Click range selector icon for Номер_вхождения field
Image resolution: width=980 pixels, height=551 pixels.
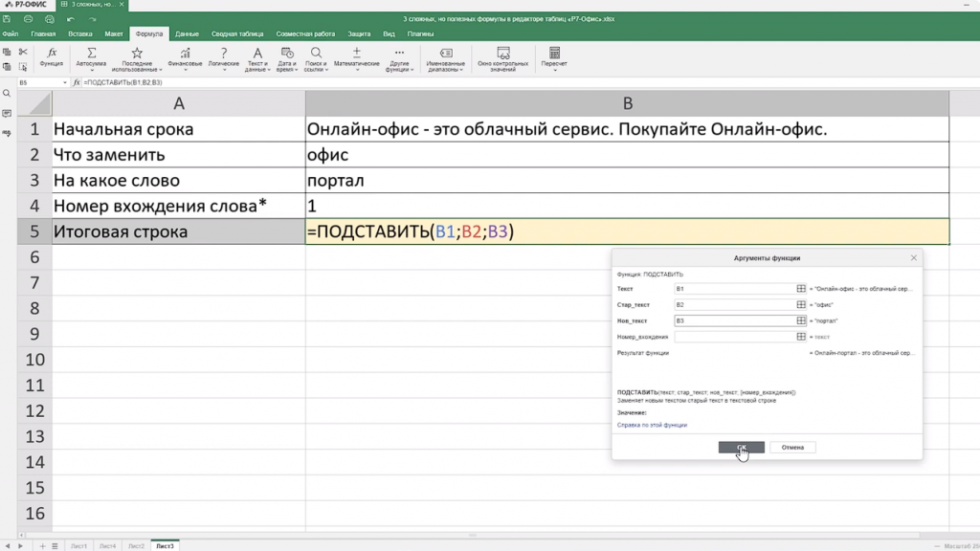[x=801, y=337]
